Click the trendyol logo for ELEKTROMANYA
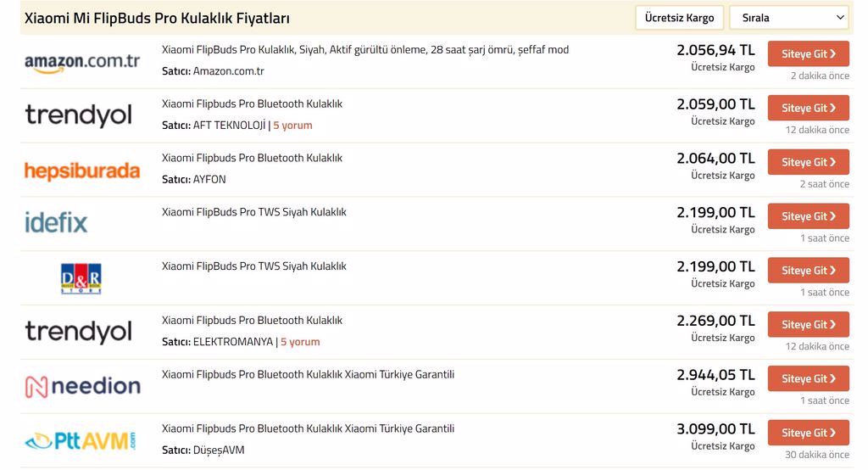Image resolution: width=868 pixels, height=470 pixels. point(78,332)
